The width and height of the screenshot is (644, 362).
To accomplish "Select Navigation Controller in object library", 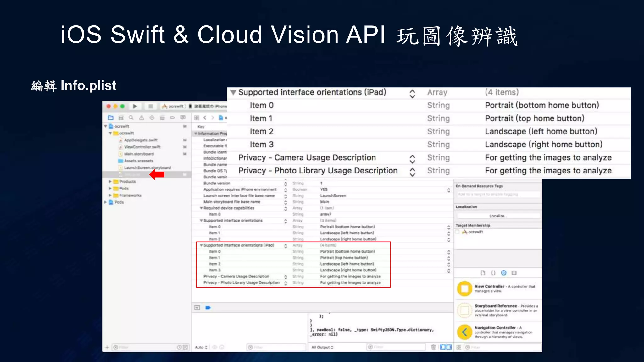I will click(x=498, y=332).
